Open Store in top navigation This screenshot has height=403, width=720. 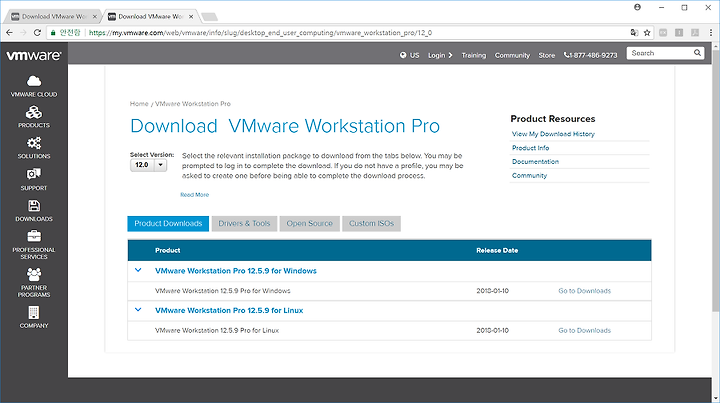(x=546, y=55)
